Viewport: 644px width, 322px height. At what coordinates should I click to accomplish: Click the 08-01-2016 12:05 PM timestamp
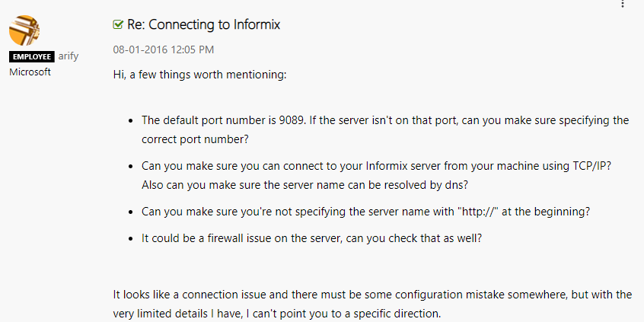(164, 49)
